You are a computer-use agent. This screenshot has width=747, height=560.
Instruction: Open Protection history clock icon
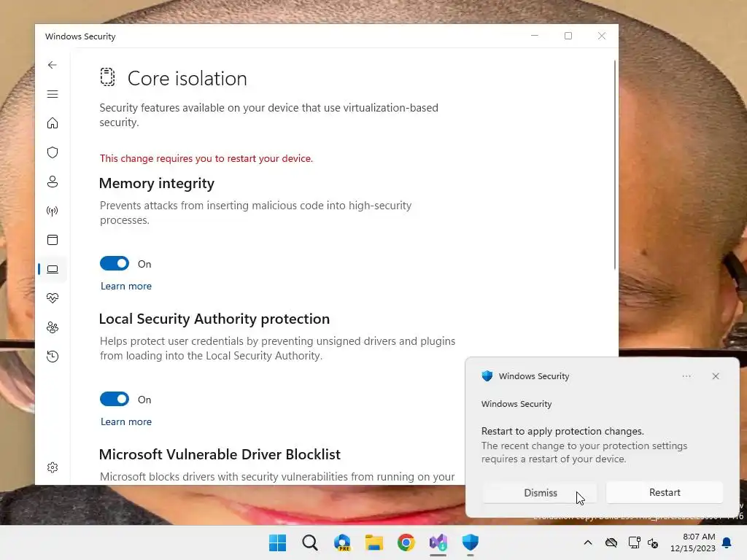tap(53, 356)
